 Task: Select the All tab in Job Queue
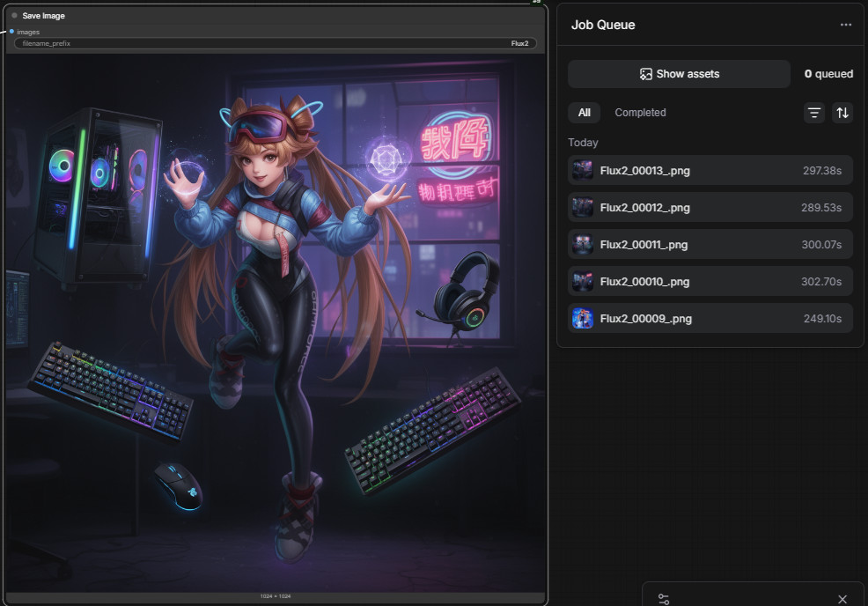click(x=585, y=113)
